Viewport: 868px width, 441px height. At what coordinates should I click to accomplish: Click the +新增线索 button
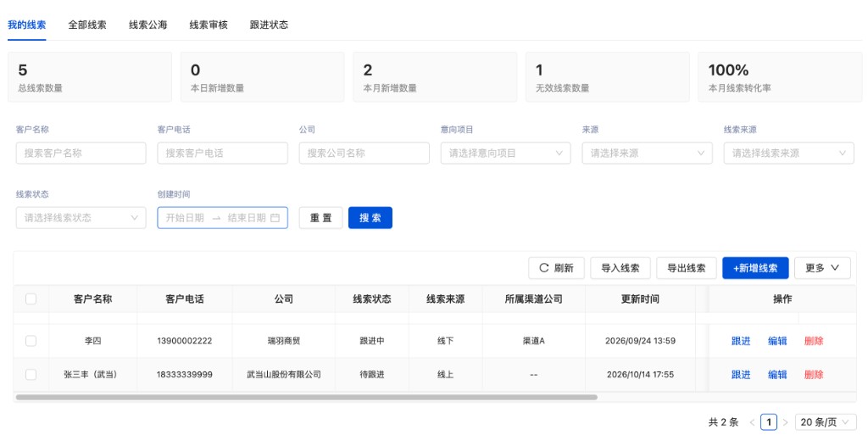(755, 268)
